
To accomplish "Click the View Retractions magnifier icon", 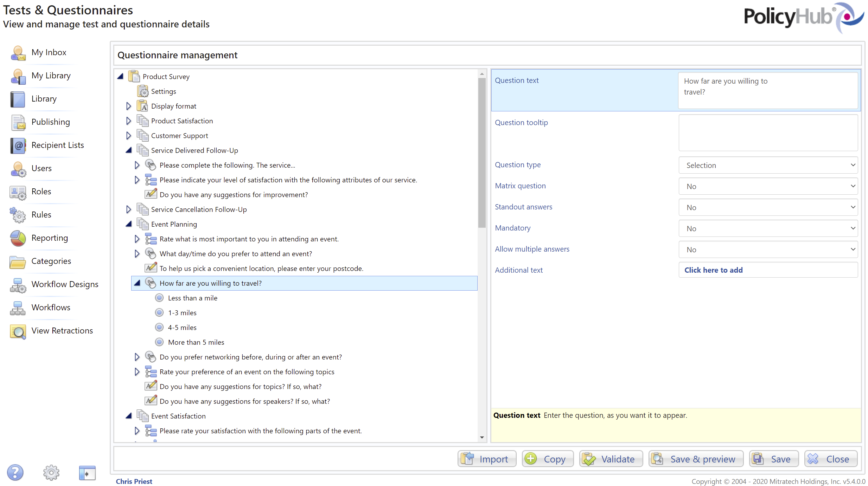I will tap(18, 331).
